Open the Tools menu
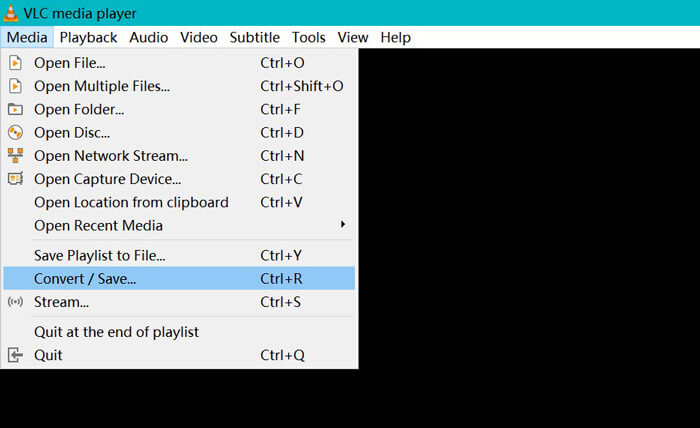This screenshot has width=700, height=428. pyautogui.click(x=308, y=37)
